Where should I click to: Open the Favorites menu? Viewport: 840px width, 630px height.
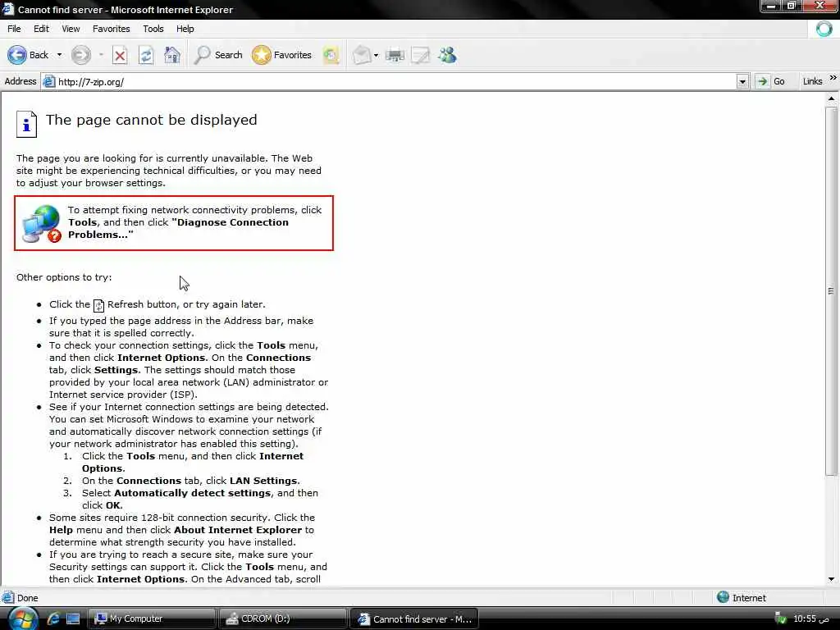[x=112, y=29]
